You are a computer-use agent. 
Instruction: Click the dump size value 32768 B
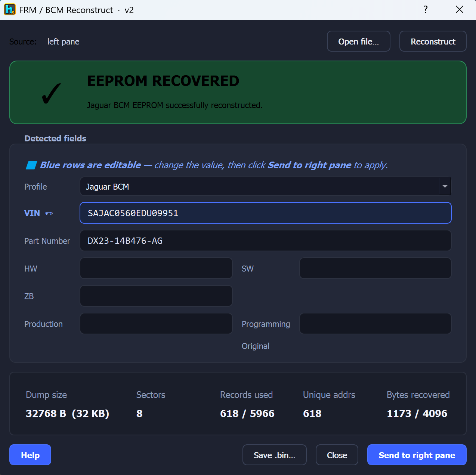coord(67,413)
